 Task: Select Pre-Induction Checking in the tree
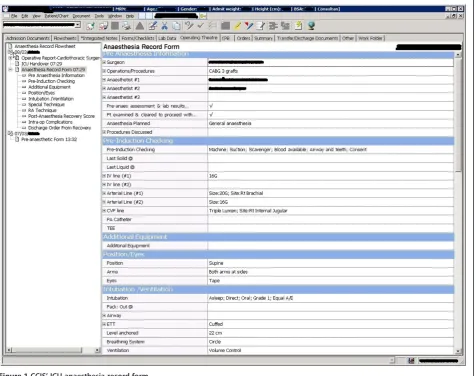click(x=51, y=81)
